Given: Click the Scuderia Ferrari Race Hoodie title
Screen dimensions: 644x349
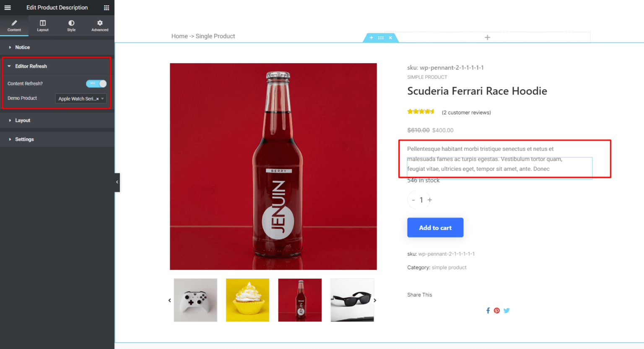Looking at the screenshot, I should tap(477, 91).
